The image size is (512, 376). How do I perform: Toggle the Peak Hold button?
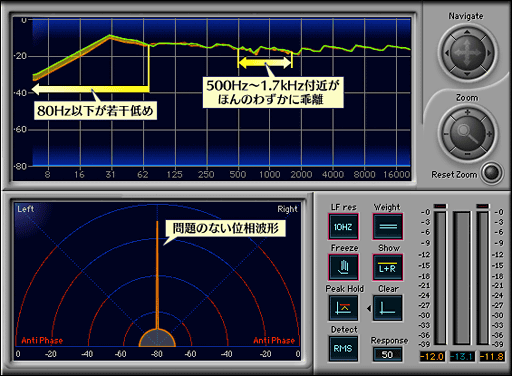pos(343,308)
